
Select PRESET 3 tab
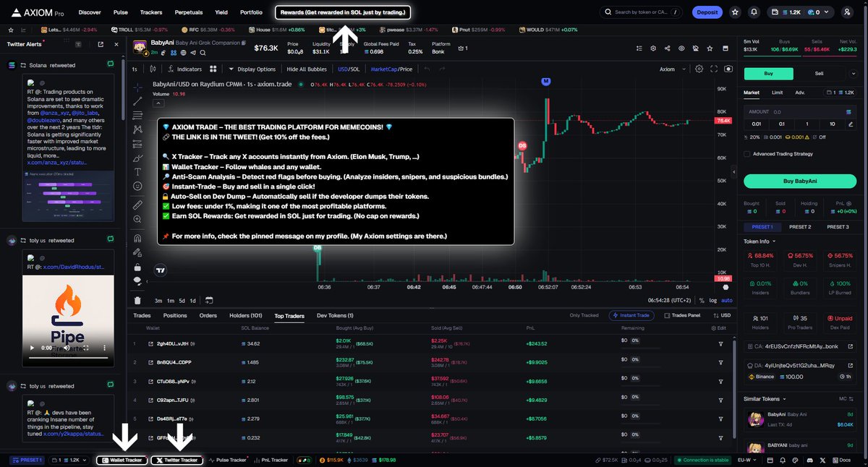click(837, 227)
